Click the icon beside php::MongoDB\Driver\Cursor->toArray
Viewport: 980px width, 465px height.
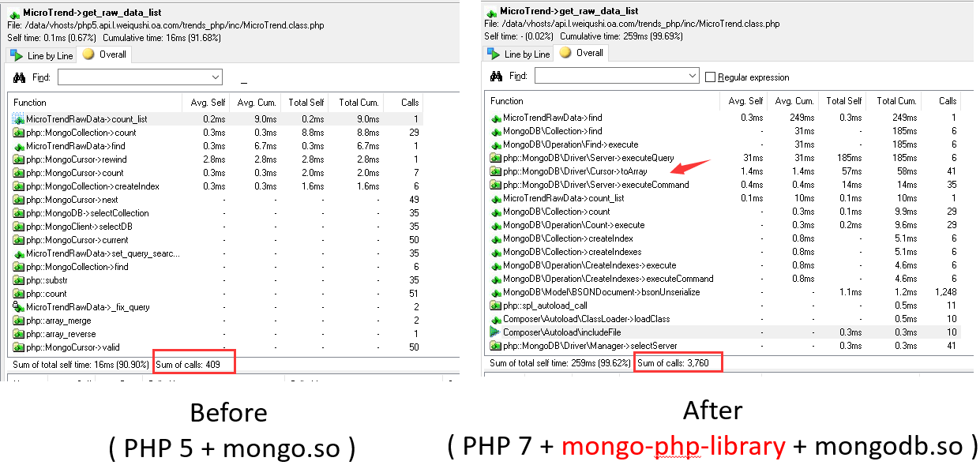coord(495,171)
